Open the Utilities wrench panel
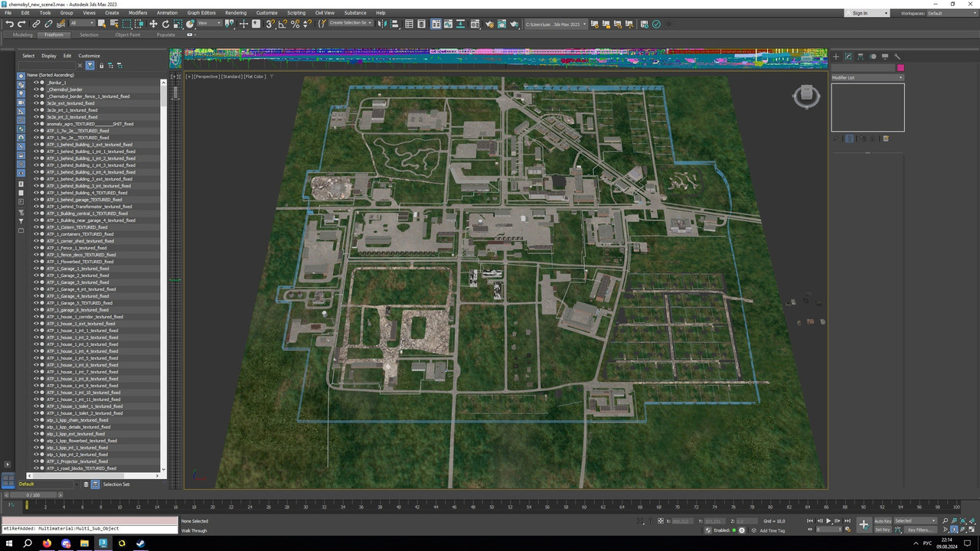This screenshot has width=980, height=551. (x=897, y=56)
